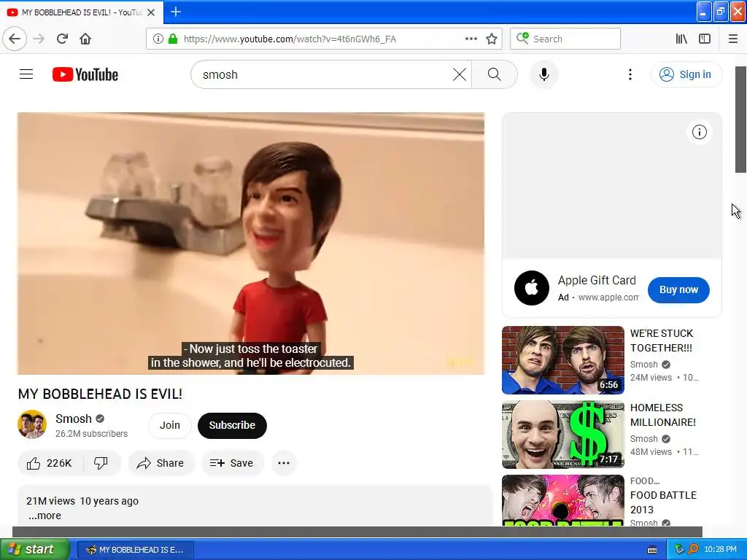Click the Apple logo in the ad
This screenshot has height=560, width=747.
pos(532,288)
